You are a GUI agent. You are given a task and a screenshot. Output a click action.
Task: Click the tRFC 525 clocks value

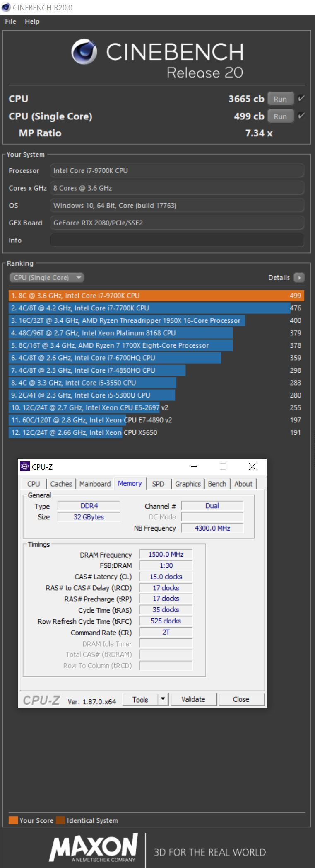point(166,621)
